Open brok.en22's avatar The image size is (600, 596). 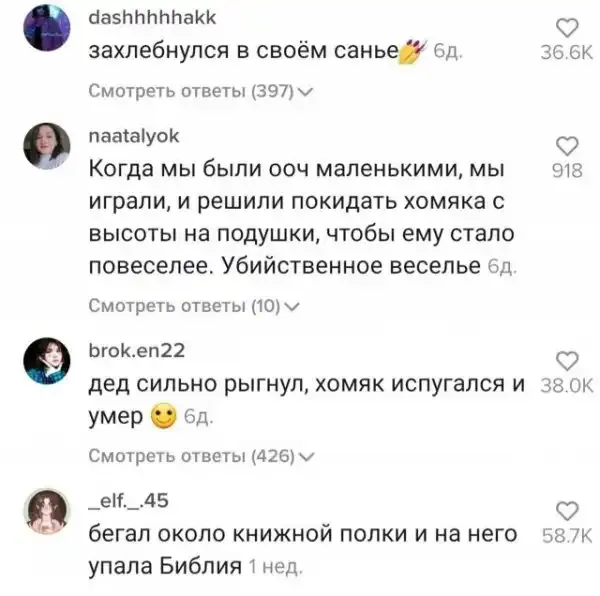(x=47, y=361)
